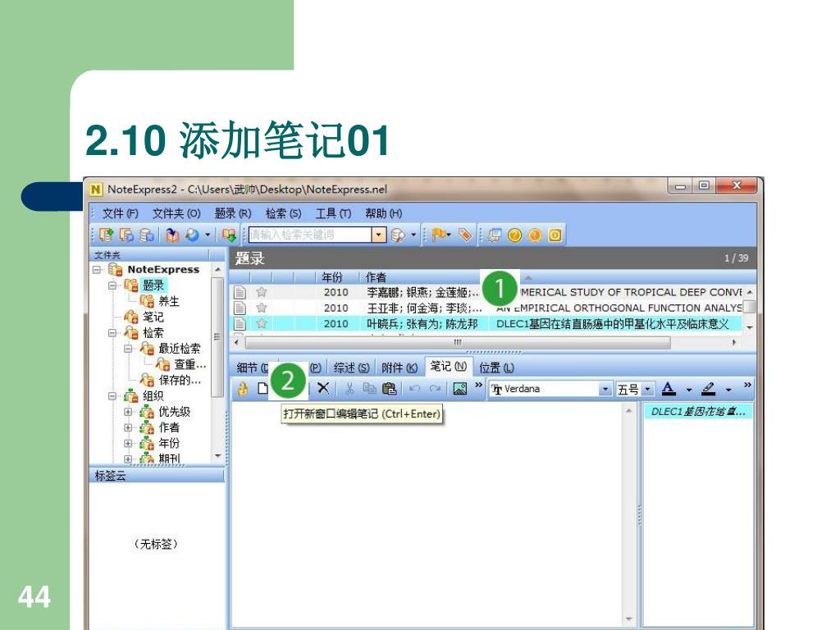
Task: Click the yellow square options icon
Action: tap(555, 235)
